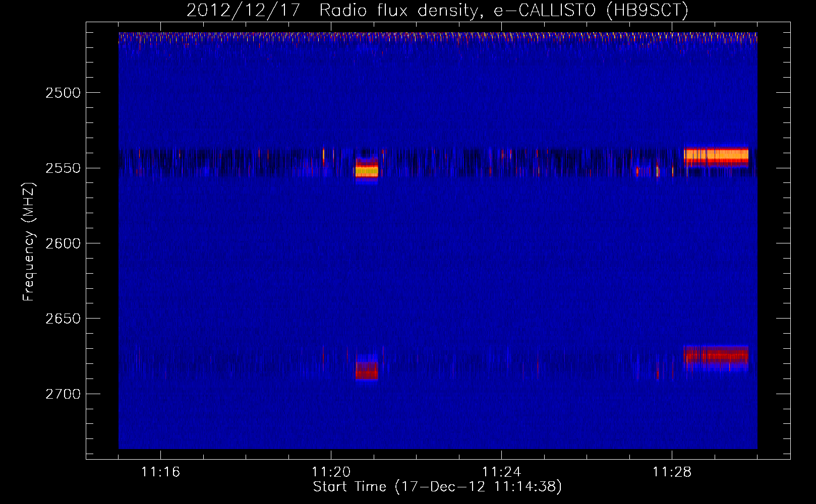Click the 11:20 time tick label
The width and height of the screenshot is (816, 504).
click(331, 472)
